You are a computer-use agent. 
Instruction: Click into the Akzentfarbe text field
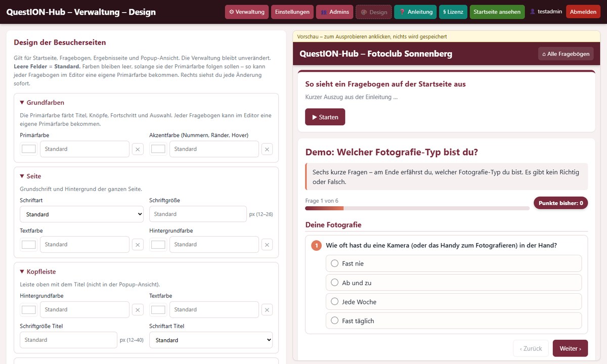tap(214, 149)
